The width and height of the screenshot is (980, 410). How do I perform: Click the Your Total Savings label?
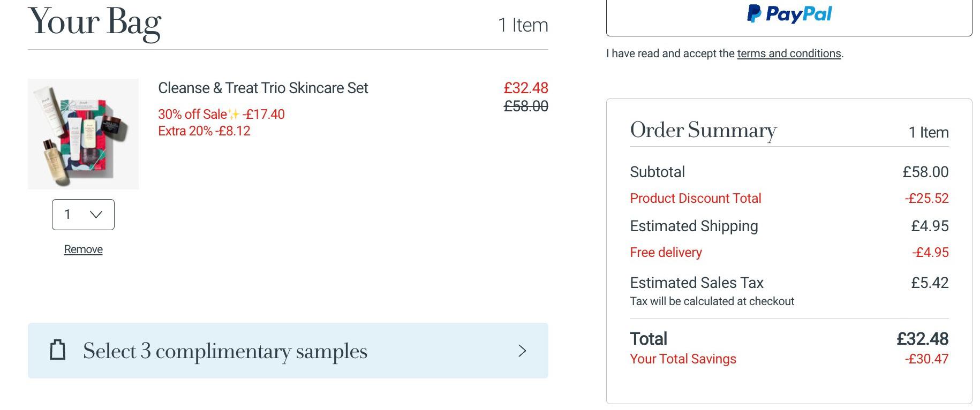pos(683,359)
